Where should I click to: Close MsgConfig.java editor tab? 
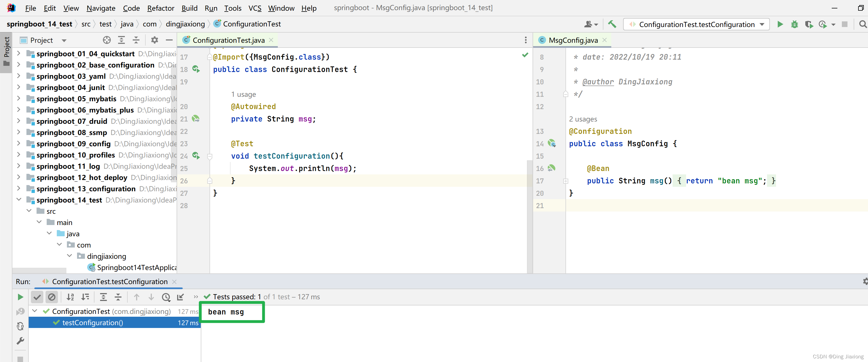coord(605,40)
